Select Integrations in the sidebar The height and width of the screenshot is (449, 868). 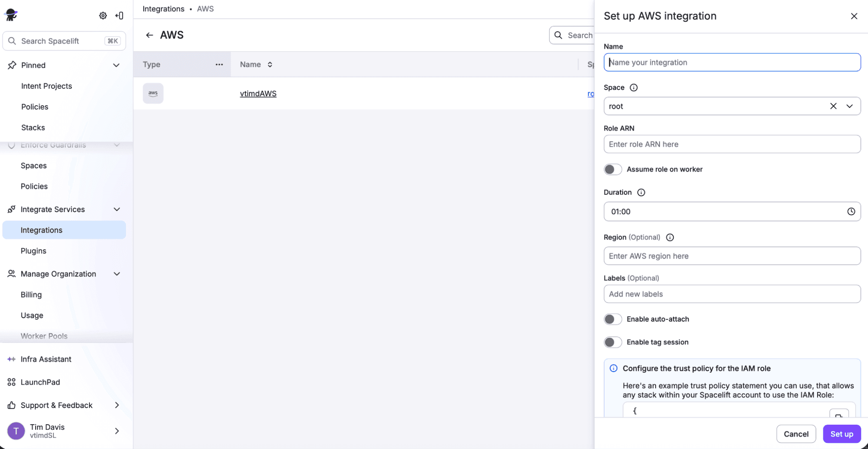64,230
